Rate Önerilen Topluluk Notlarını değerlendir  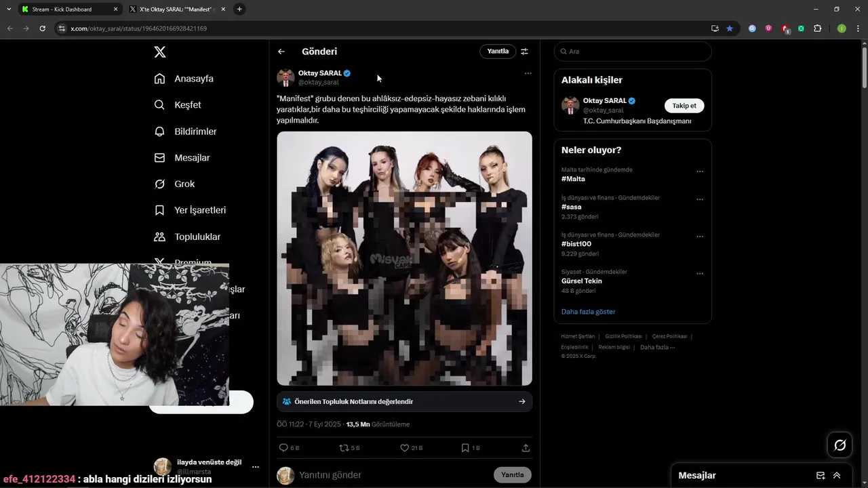(404, 401)
